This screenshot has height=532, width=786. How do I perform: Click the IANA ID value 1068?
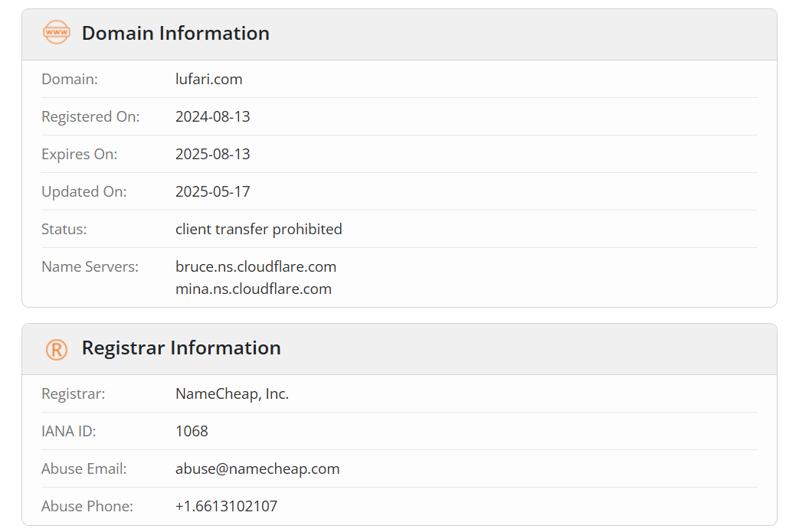(x=192, y=431)
